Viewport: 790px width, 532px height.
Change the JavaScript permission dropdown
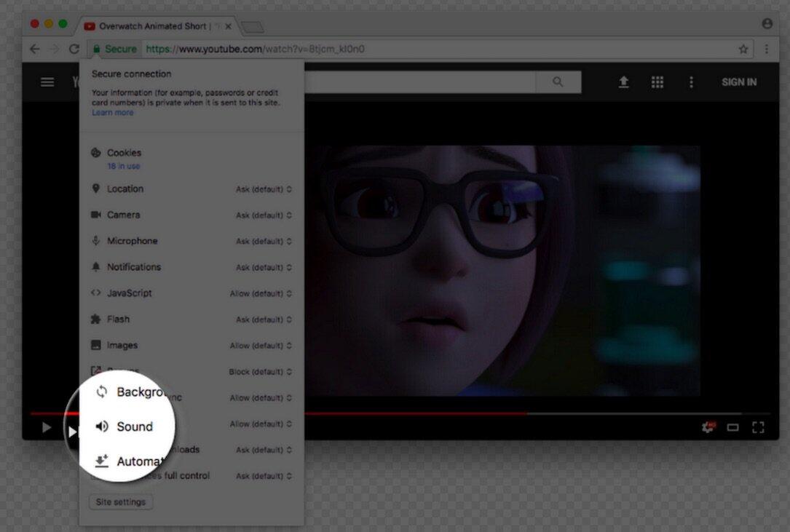coord(261,294)
